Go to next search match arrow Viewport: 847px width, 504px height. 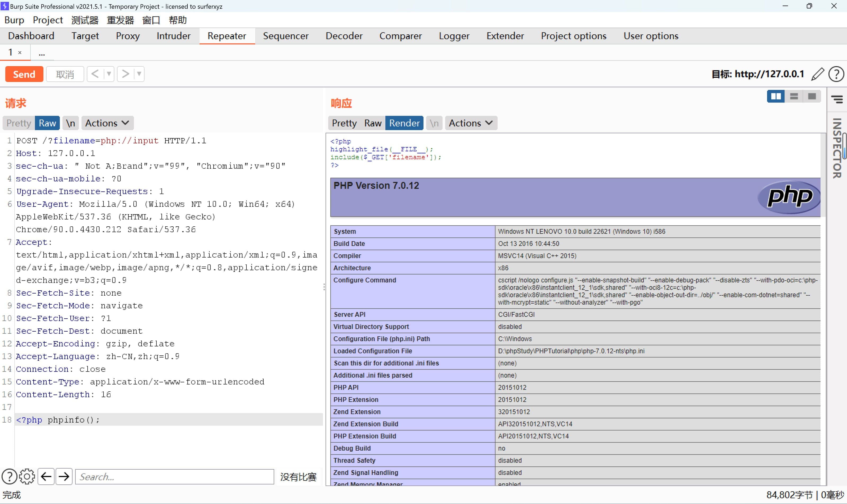[x=64, y=476]
